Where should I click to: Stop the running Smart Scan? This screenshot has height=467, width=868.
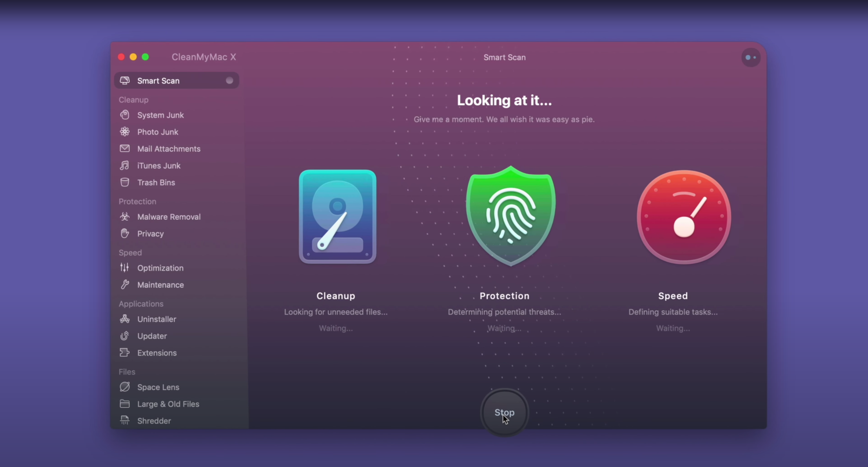click(x=504, y=413)
